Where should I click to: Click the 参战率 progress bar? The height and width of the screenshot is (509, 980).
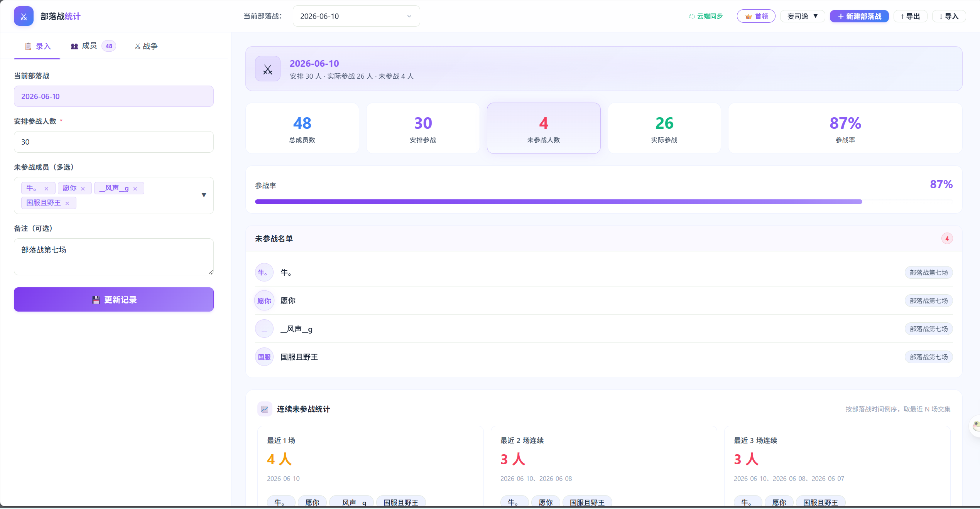click(x=604, y=202)
